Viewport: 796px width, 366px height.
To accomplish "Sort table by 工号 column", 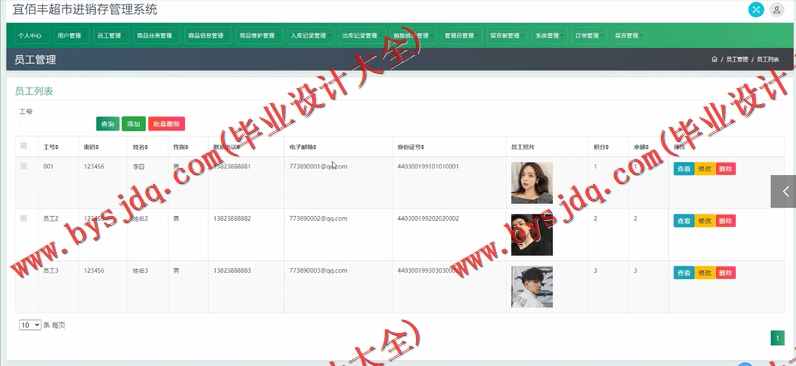I will [x=51, y=147].
